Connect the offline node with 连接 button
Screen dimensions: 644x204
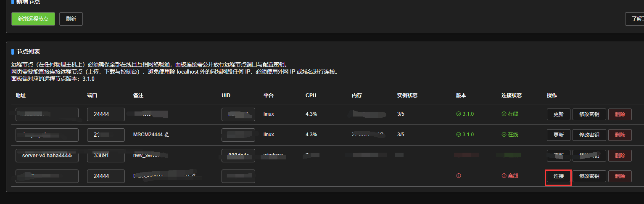click(558, 176)
